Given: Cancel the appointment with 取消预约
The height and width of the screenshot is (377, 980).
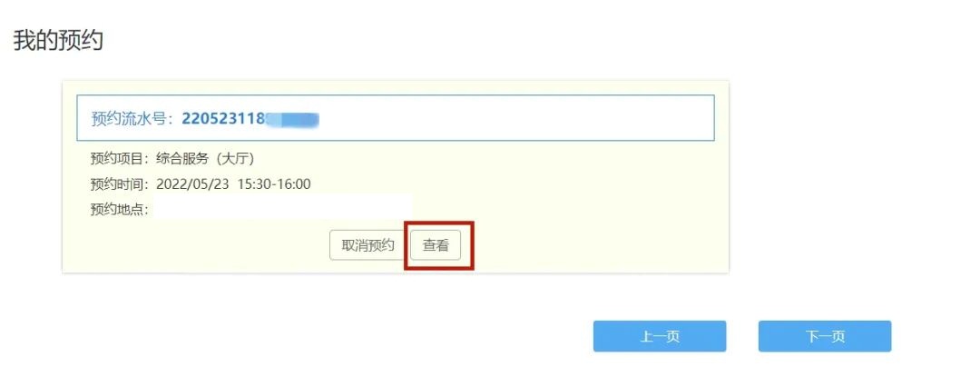Looking at the screenshot, I should (x=367, y=245).
